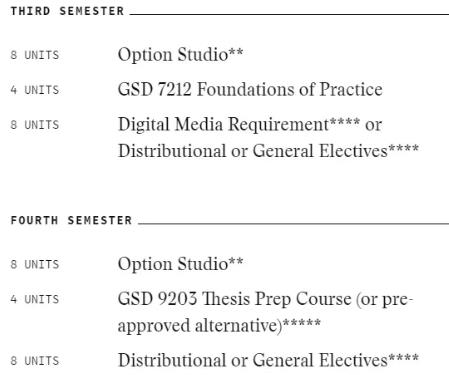Image resolution: width=449 pixels, height=375 pixels.
Task: Click the four asterisks after Digital Media Requirement
Action: [x=345, y=121]
